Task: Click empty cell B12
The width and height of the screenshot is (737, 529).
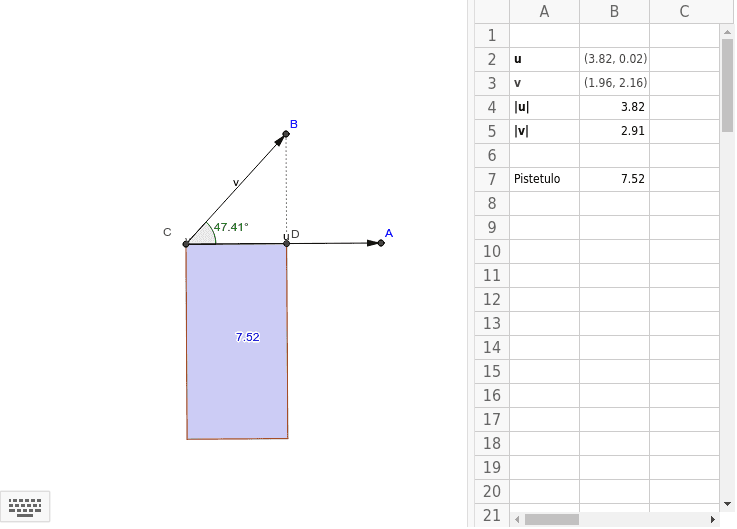Action: coord(614,299)
